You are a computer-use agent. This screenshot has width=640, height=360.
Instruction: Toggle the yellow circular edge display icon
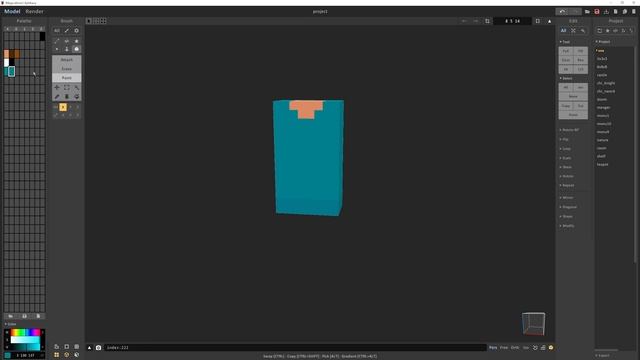pyautogui.click(x=67, y=355)
